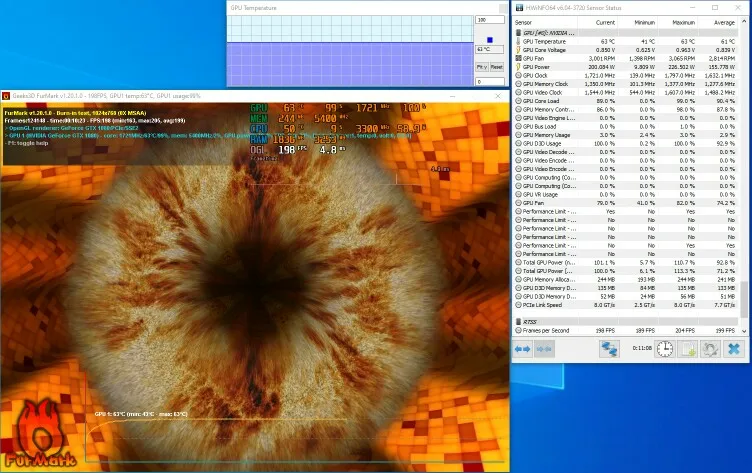Click the chip icon on the GPU sensor group header

pyautogui.click(x=518, y=33)
